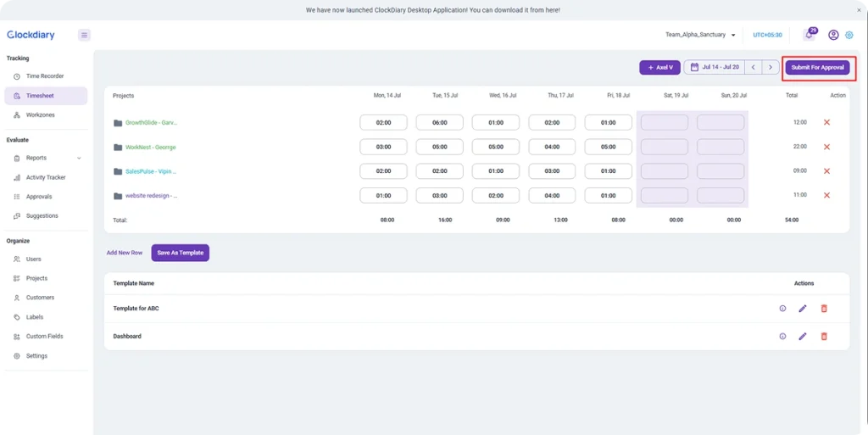Open the website redesign project link
The width and height of the screenshot is (868, 435).
coord(151,196)
